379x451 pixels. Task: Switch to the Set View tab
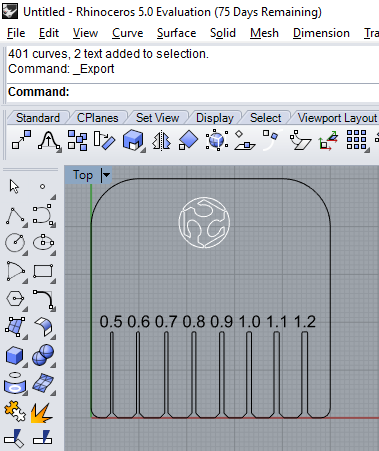(157, 118)
